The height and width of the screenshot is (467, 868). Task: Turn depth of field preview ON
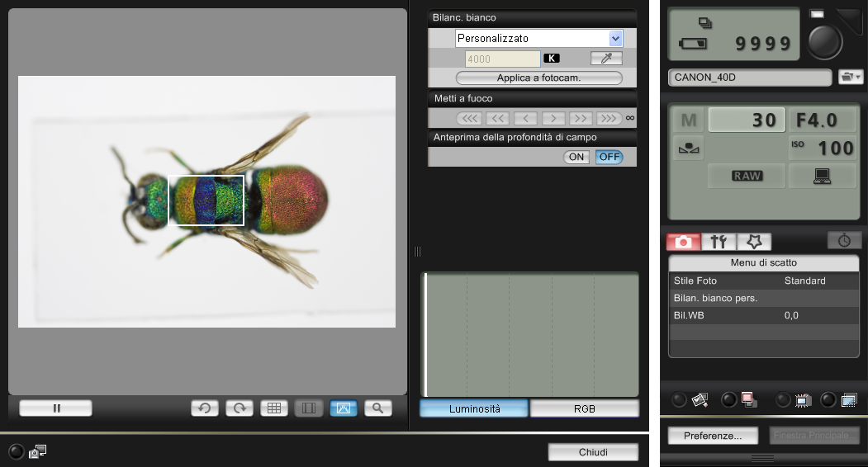[576, 157]
